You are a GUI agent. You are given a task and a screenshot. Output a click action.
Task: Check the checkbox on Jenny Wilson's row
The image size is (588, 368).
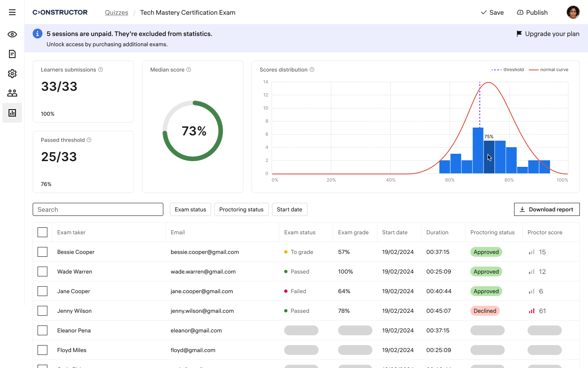click(42, 311)
